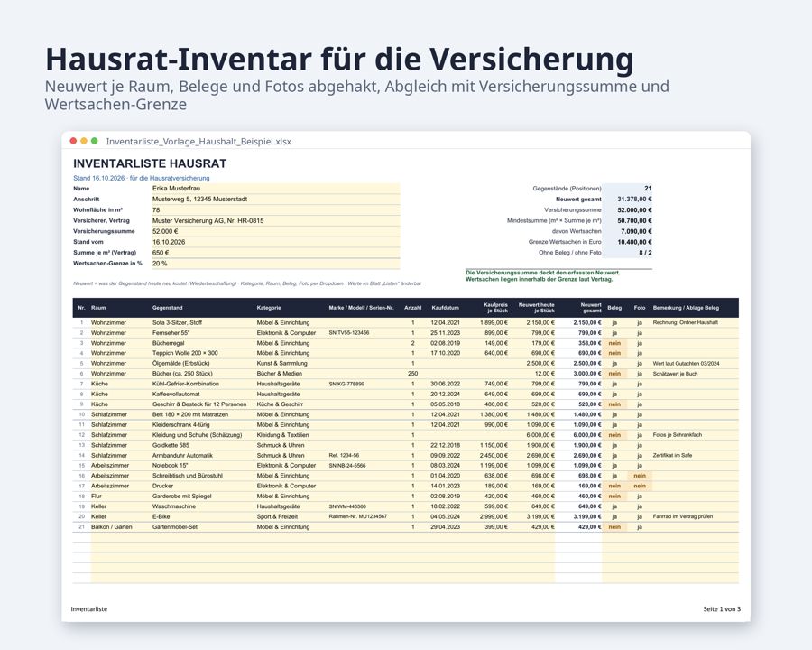
Task: Click the Bemerkung / Ablage Beleg column header
Action: [x=686, y=308]
